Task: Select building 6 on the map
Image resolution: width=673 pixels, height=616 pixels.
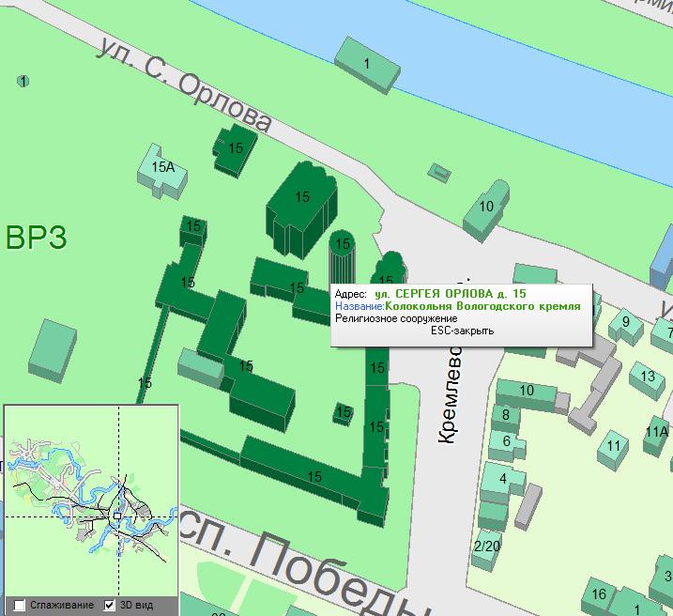Action: (x=506, y=441)
